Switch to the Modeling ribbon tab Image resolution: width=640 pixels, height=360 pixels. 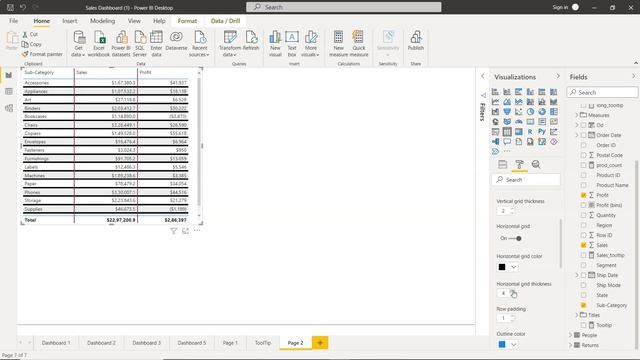click(x=102, y=21)
